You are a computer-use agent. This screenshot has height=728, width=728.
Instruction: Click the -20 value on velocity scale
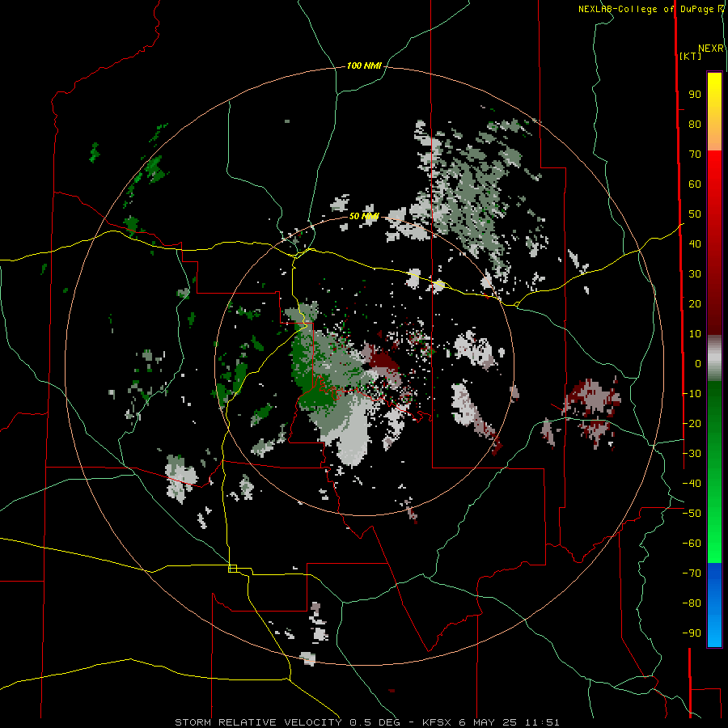[692, 423]
